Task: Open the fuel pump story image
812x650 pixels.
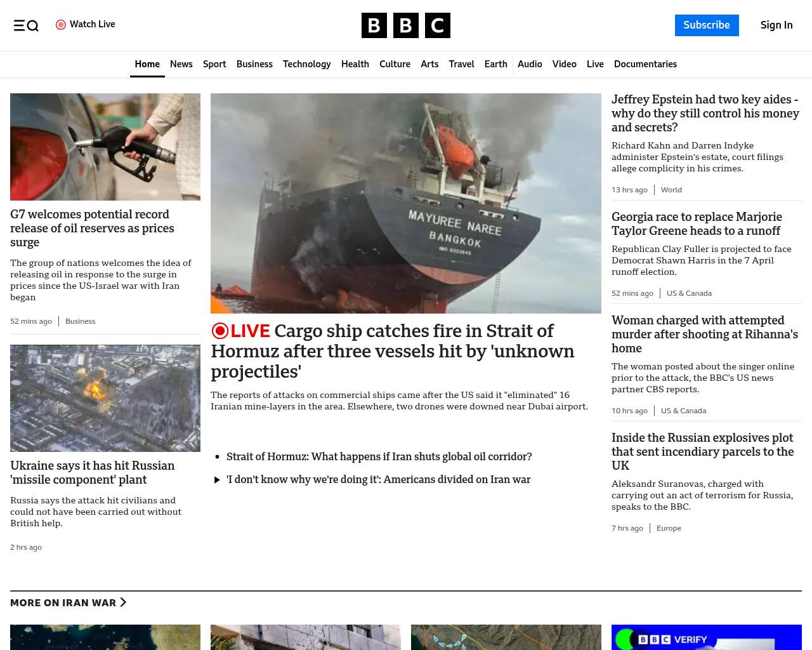Action: point(105,147)
